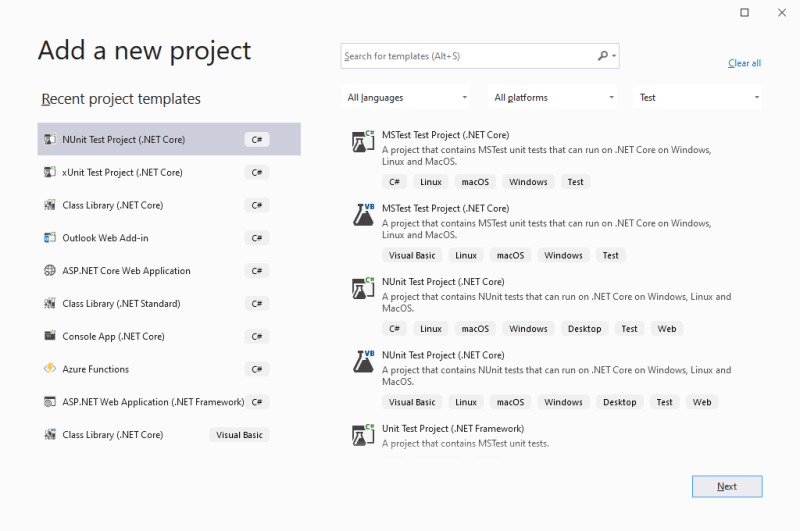Open the Test project type dropdown

click(698, 97)
